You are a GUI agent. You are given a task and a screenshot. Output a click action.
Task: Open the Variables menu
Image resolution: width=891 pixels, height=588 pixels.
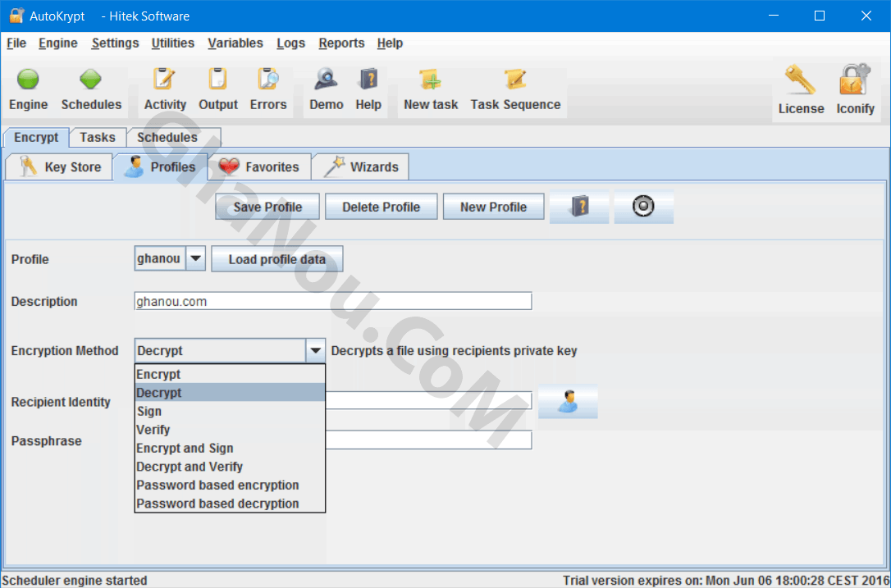pos(235,43)
